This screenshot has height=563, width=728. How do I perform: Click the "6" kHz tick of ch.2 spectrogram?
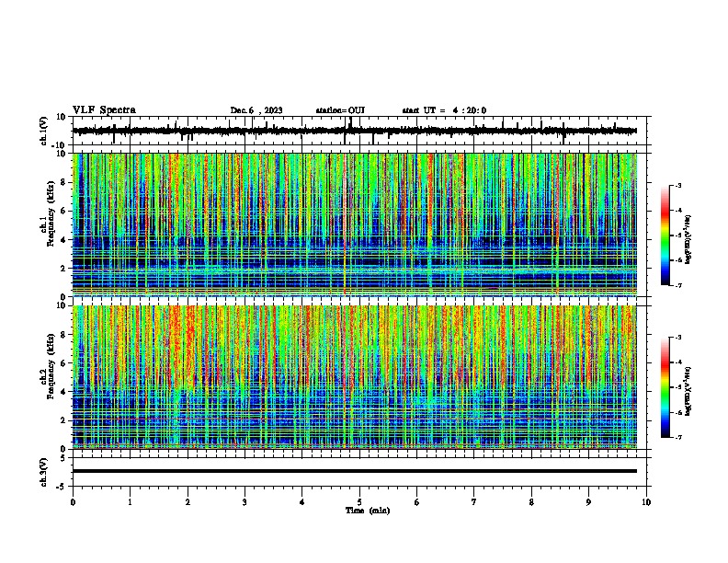63,363
